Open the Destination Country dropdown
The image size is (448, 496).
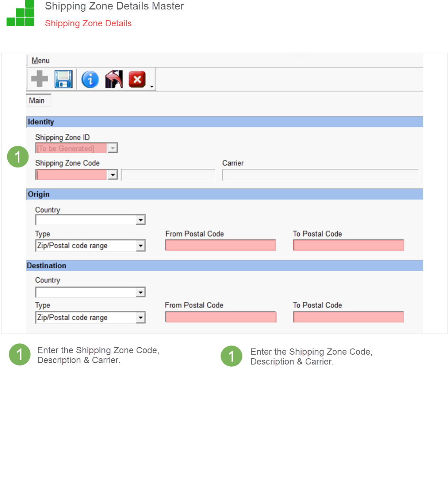coord(141,292)
